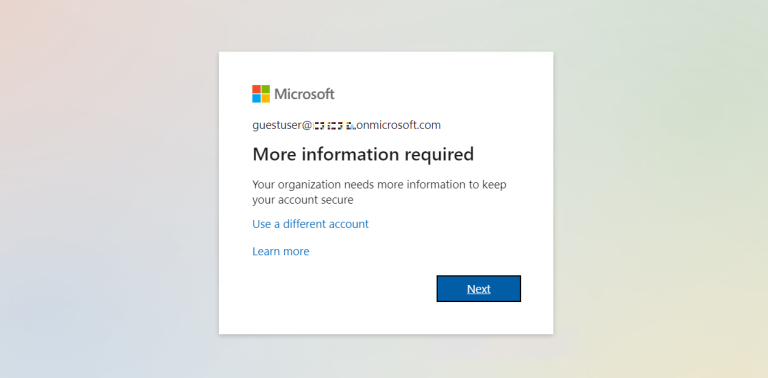Open the Learn more link

(x=281, y=251)
